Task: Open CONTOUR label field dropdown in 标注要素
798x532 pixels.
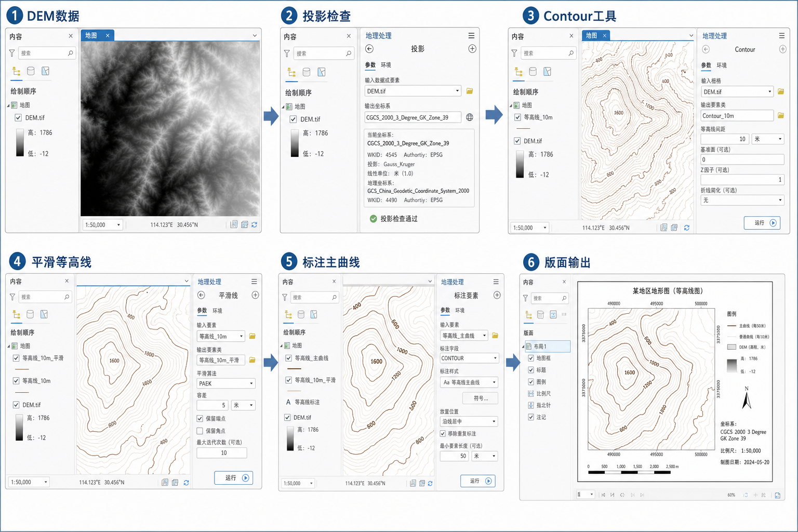Action: 470,358
